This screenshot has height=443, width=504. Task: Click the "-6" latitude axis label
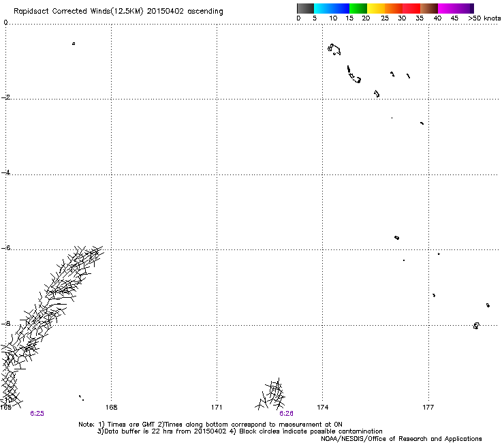[5, 247]
